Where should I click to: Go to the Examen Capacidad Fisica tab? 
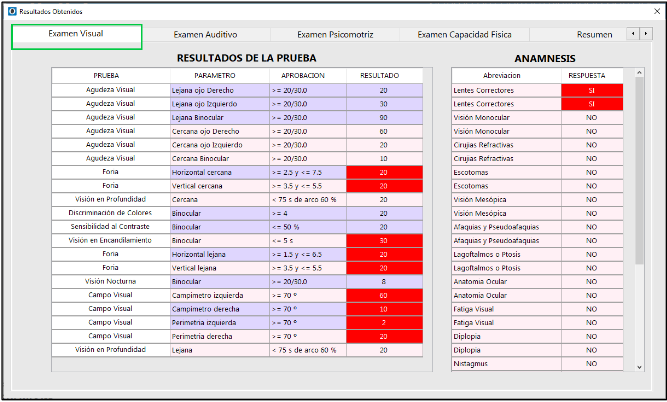point(464,35)
